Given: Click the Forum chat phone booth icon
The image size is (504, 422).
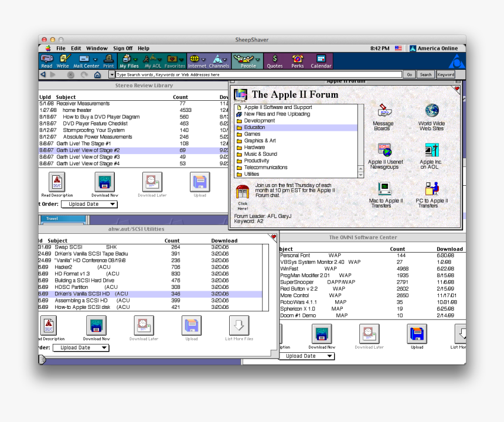Looking at the screenshot, I should (x=243, y=193).
